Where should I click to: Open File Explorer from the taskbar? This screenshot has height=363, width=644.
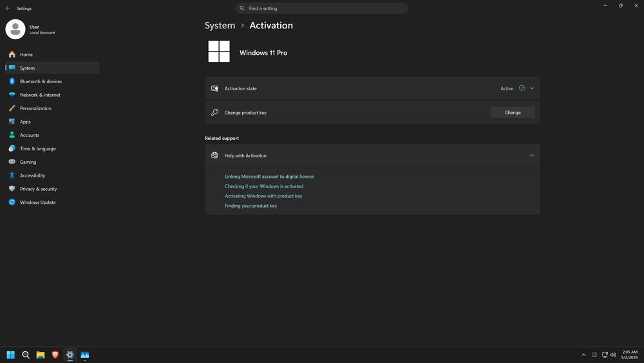tap(40, 355)
